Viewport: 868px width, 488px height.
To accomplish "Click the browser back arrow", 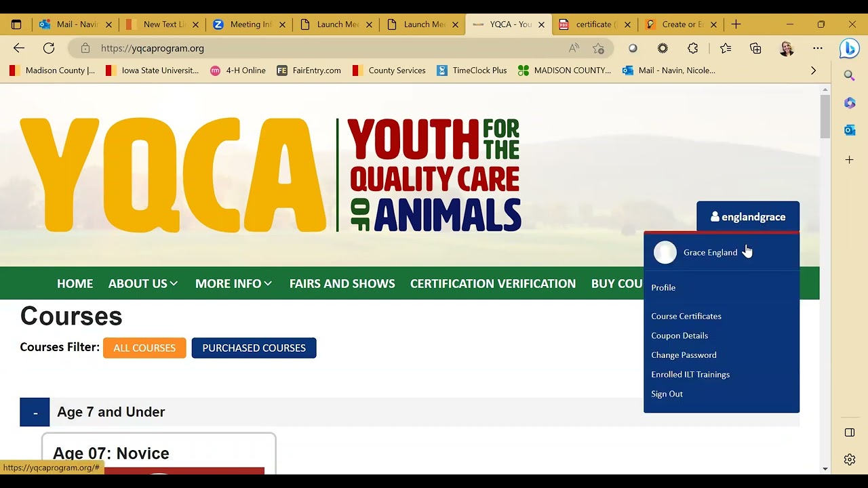I will pos(19,48).
